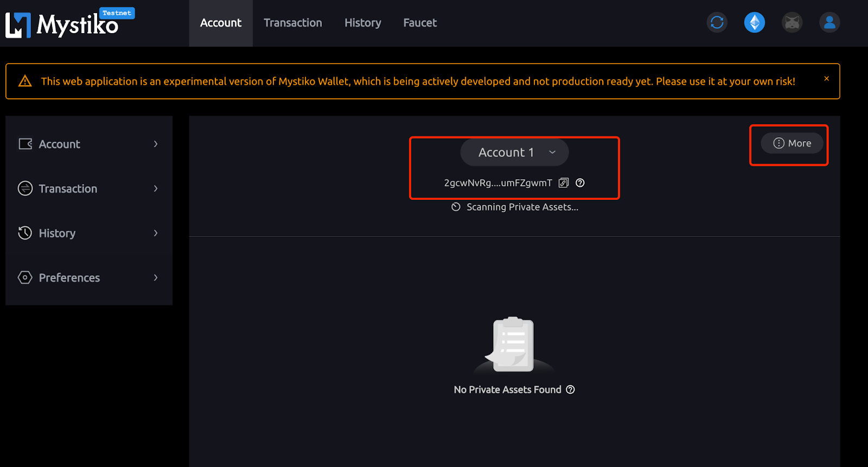
Task: Open the Account 1 dropdown
Action: [x=514, y=153]
